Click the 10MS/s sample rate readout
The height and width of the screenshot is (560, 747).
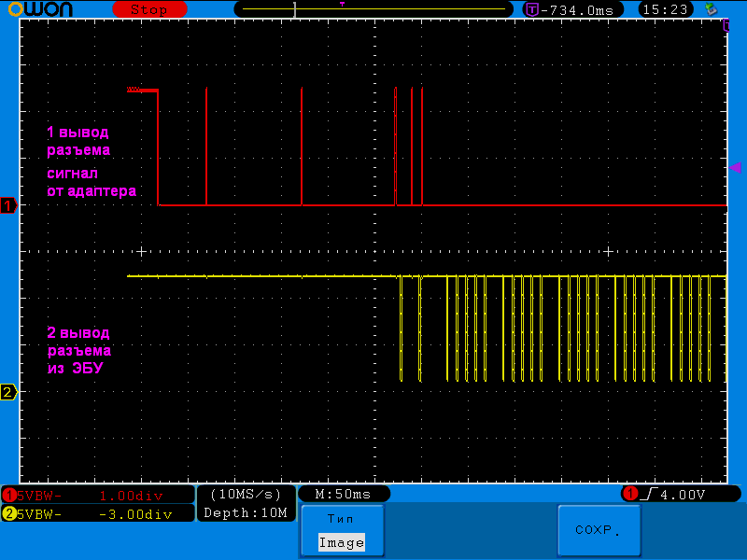(246, 494)
